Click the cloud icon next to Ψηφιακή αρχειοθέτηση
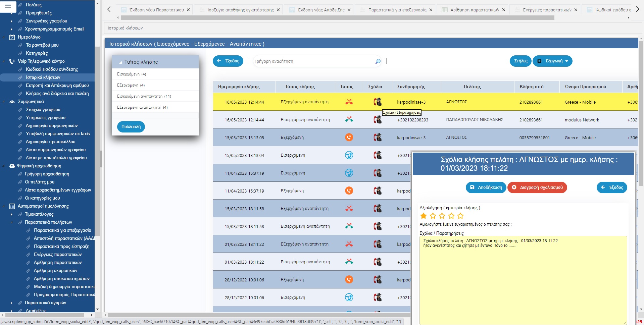 12,166
